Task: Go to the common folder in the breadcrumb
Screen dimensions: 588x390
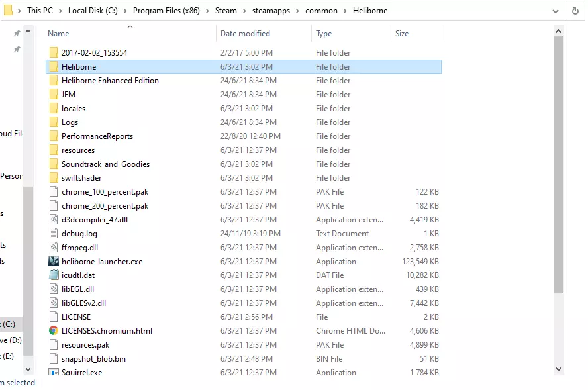Action: click(321, 11)
